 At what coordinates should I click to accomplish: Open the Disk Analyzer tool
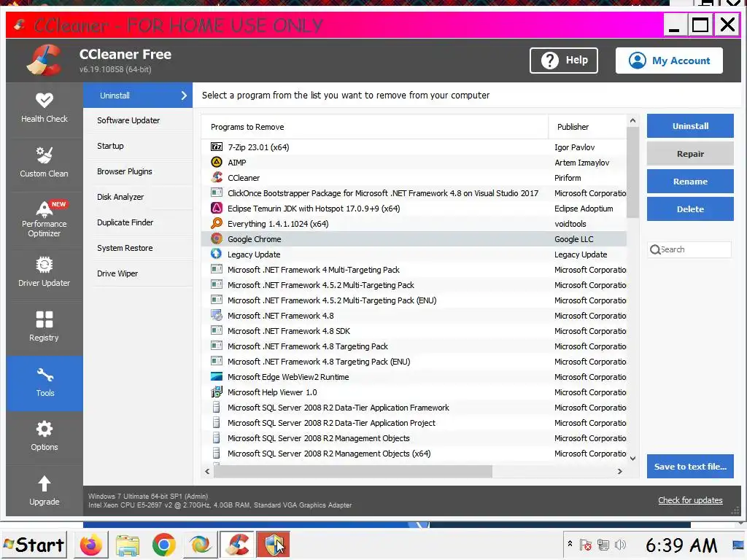point(138,197)
